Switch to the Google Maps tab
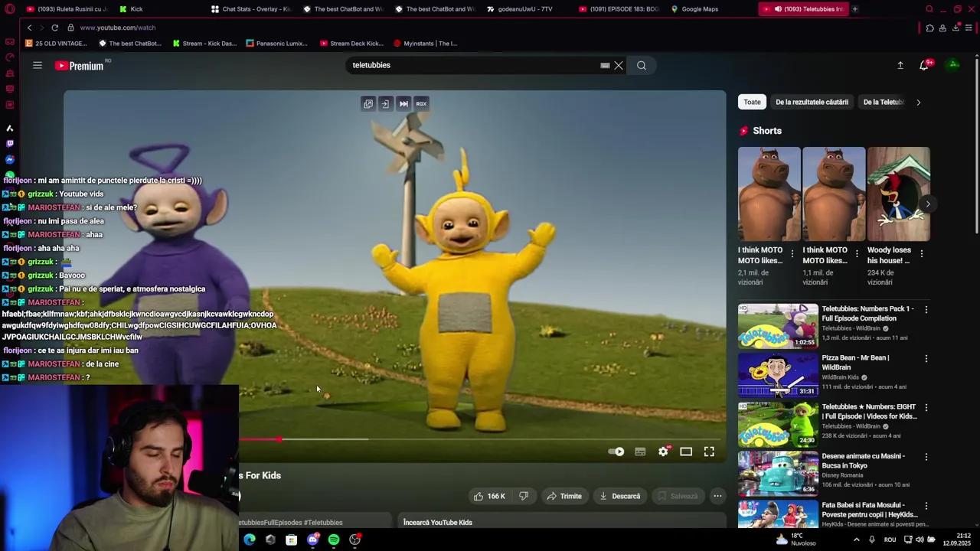The height and width of the screenshot is (551, 980). click(x=710, y=9)
